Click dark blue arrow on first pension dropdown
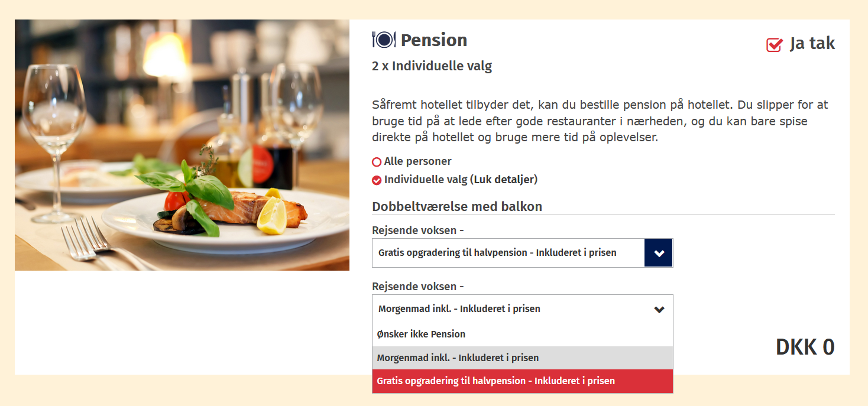The width and height of the screenshot is (868, 406). coord(659,253)
